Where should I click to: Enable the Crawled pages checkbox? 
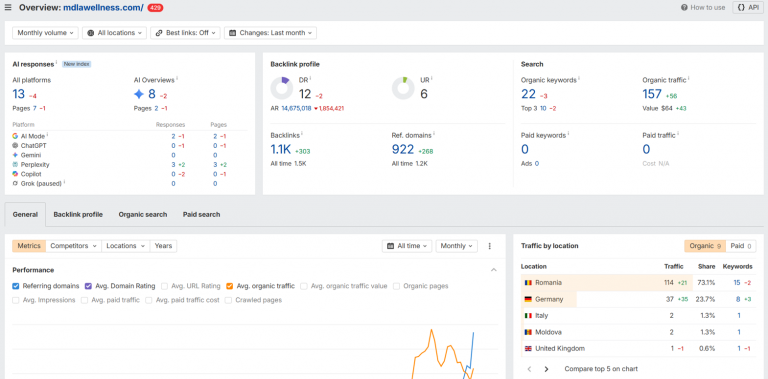click(228, 300)
